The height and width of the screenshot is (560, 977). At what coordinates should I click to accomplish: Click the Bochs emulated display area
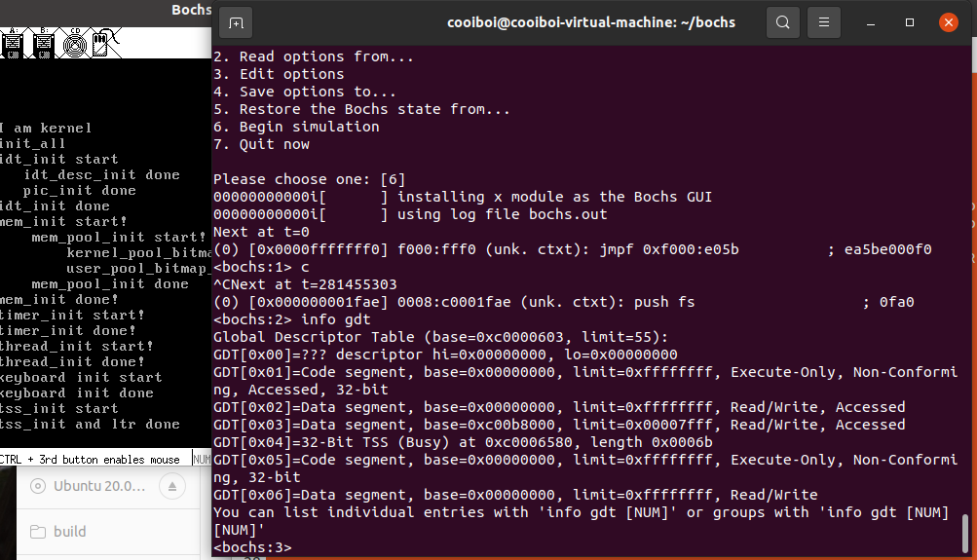pos(106,252)
